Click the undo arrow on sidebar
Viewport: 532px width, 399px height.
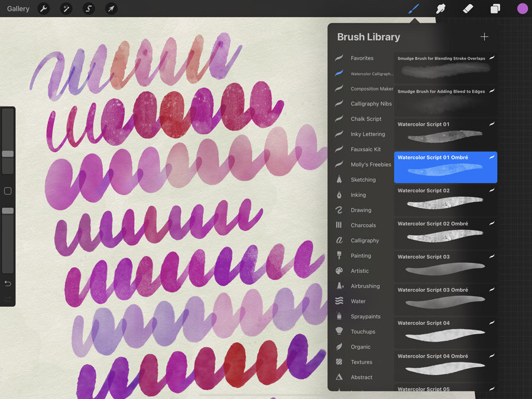8,284
